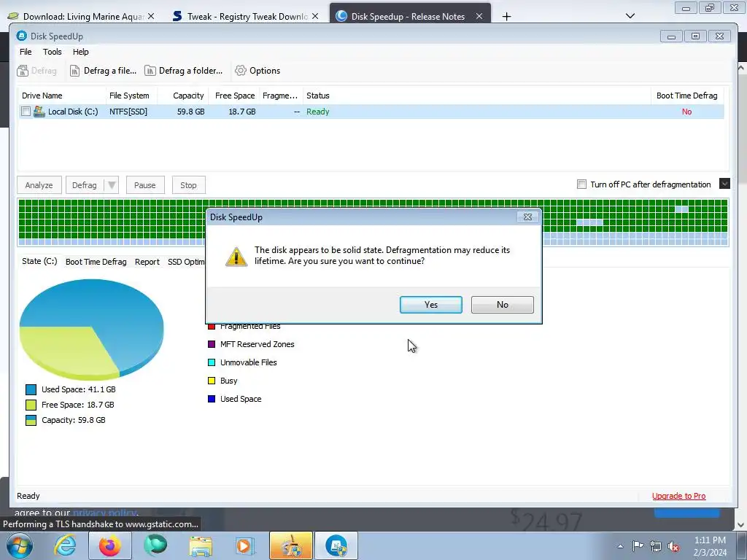
Task: Click the Used Space 41.1 GB swatch
Action: click(31, 389)
